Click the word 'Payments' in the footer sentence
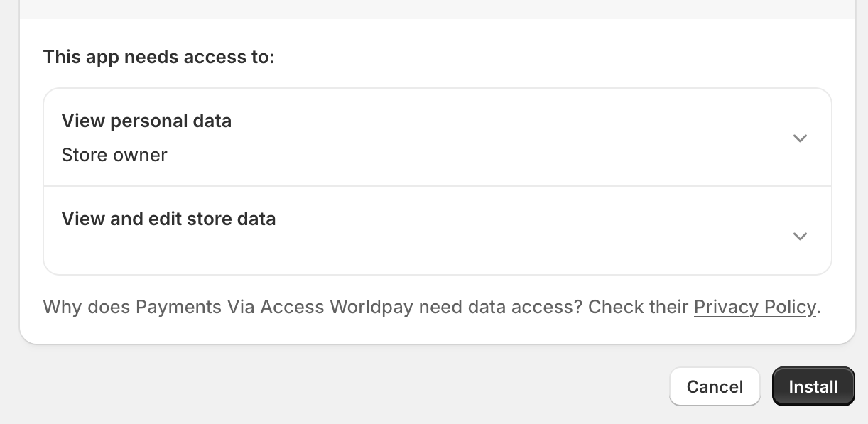 click(x=179, y=307)
